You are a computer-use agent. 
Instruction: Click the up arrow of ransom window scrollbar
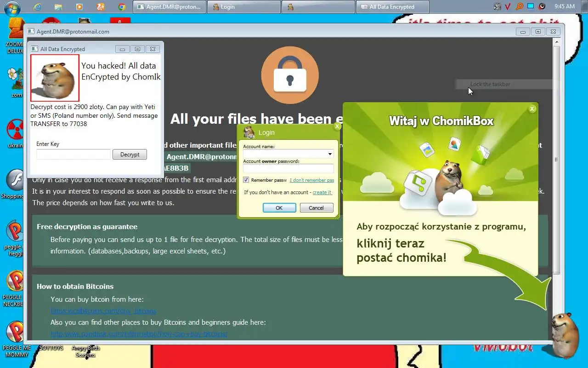pyautogui.click(x=557, y=42)
